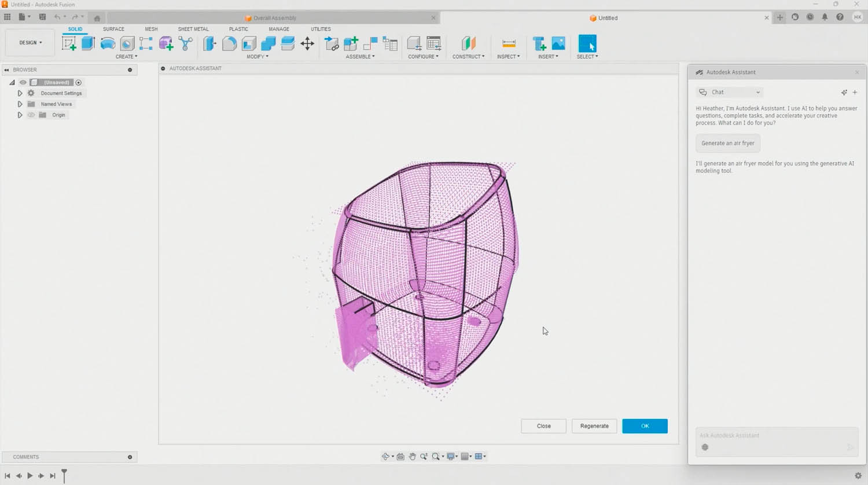This screenshot has height=485, width=868.
Task: Activate the Press Pull tool
Action: pyautogui.click(x=209, y=43)
